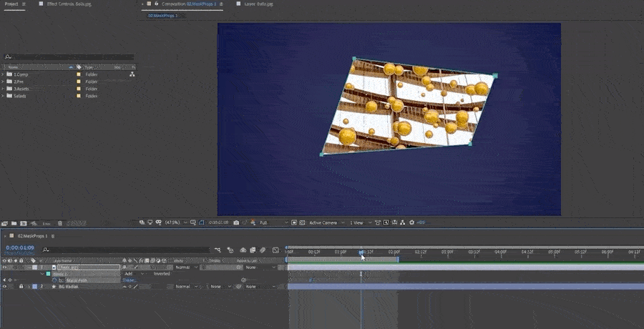Click the Mask Path Shape link
The width and height of the screenshot is (644, 329).
pos(128,280)
